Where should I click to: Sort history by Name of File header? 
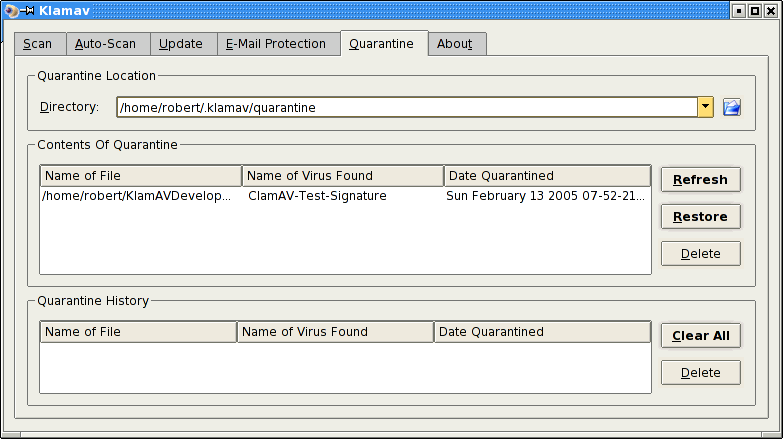point(138,332)
